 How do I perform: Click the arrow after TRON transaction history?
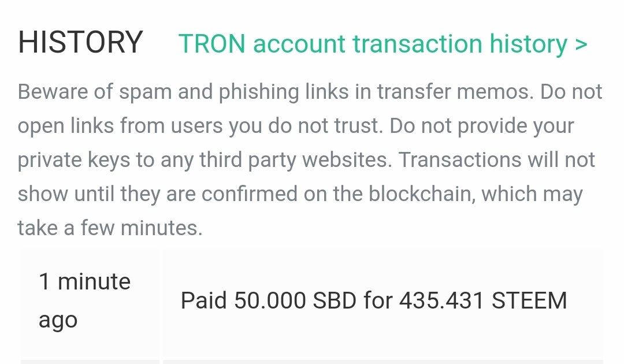click(x=581, y=44)
